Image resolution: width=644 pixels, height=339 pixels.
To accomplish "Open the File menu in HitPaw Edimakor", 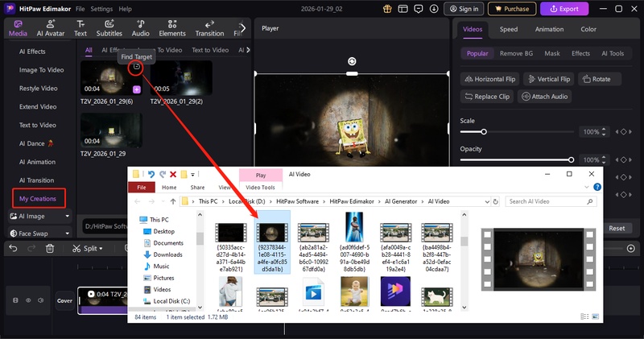I will tap(80, 9).
